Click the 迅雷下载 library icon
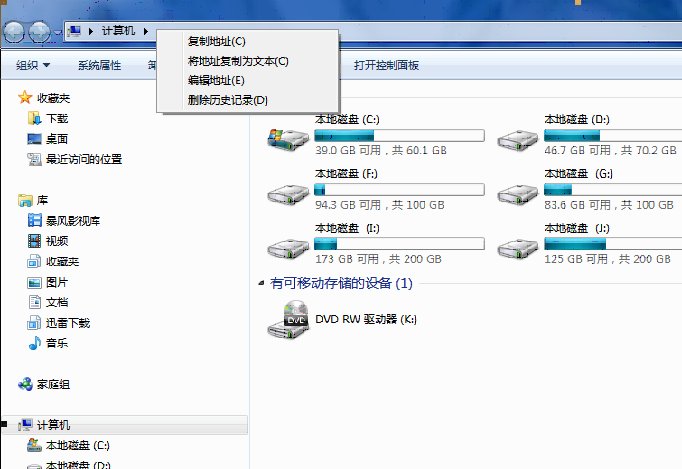The width and height of the screenshot is (682, 469). click(x=34, y=322)
